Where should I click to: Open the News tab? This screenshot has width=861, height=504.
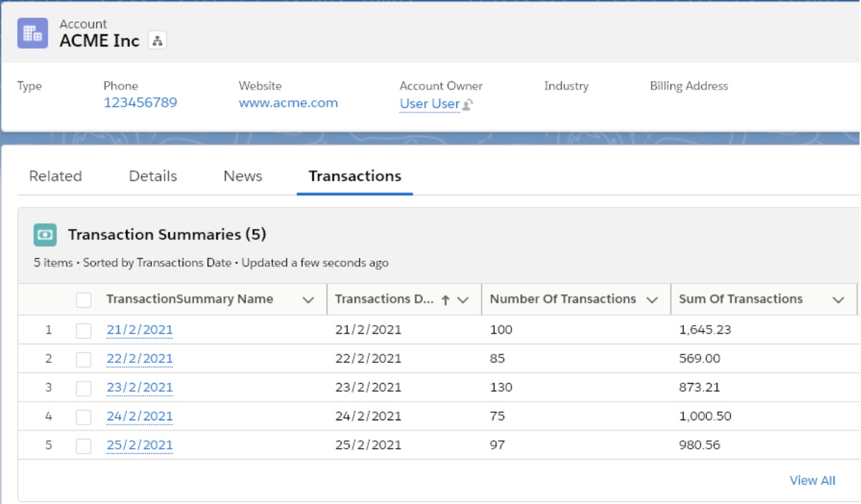click(x=243, y=176)
